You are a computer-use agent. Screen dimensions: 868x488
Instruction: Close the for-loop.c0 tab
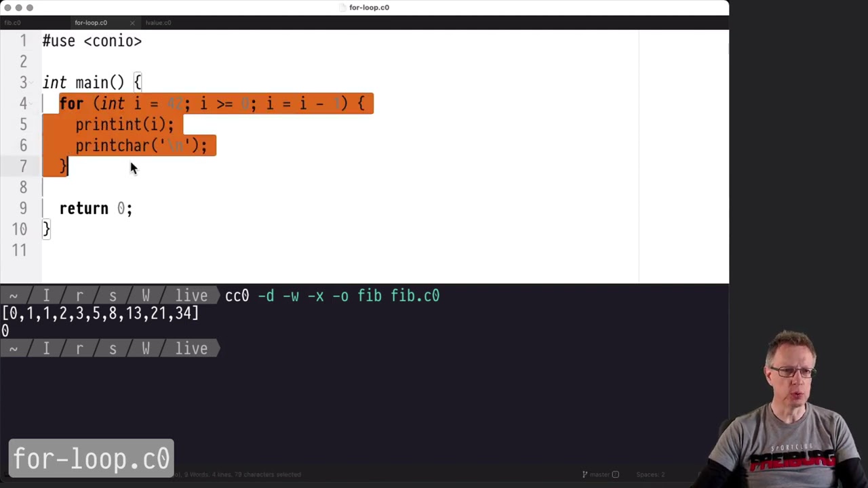[132, 23]
